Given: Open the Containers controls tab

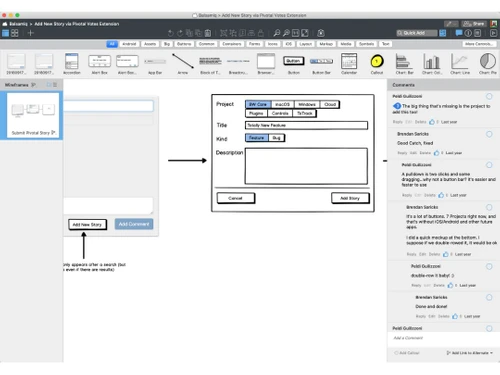Looking at the screenshot, I should click(232, 44).
